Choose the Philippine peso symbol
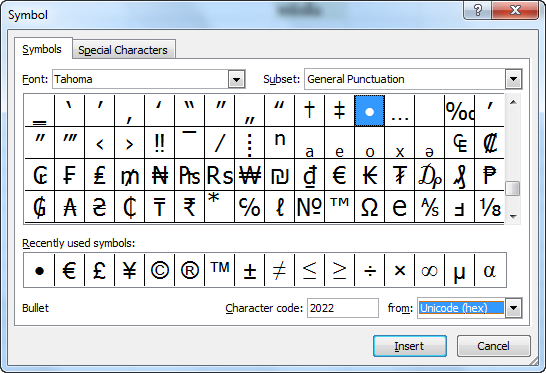The height and width of the screenshot is (373, 546). click(489, 174)
